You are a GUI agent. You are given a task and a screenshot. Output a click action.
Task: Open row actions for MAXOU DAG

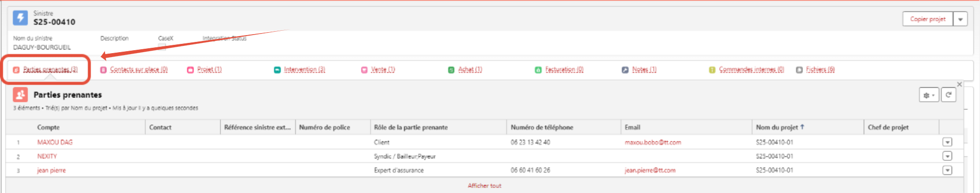point(947,142)
